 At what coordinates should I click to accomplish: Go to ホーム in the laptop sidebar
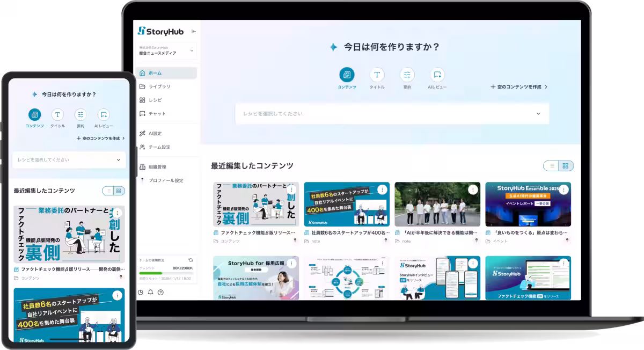coord(167,73)
